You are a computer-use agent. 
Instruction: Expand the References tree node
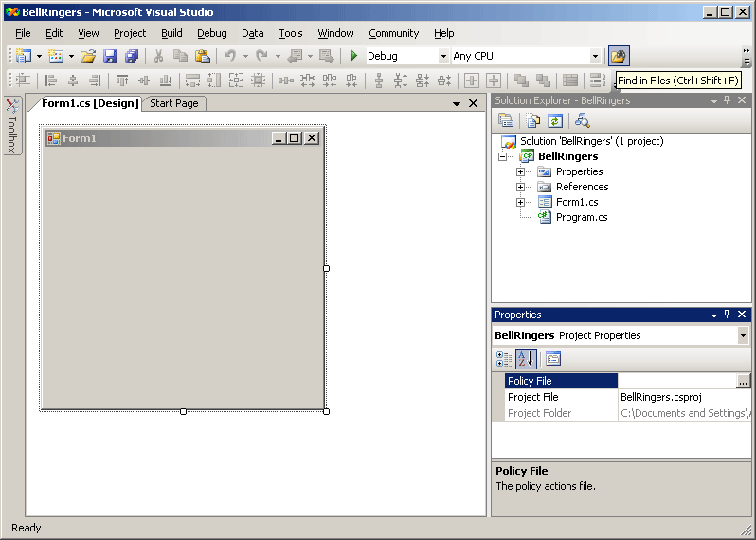pos(520,187)
